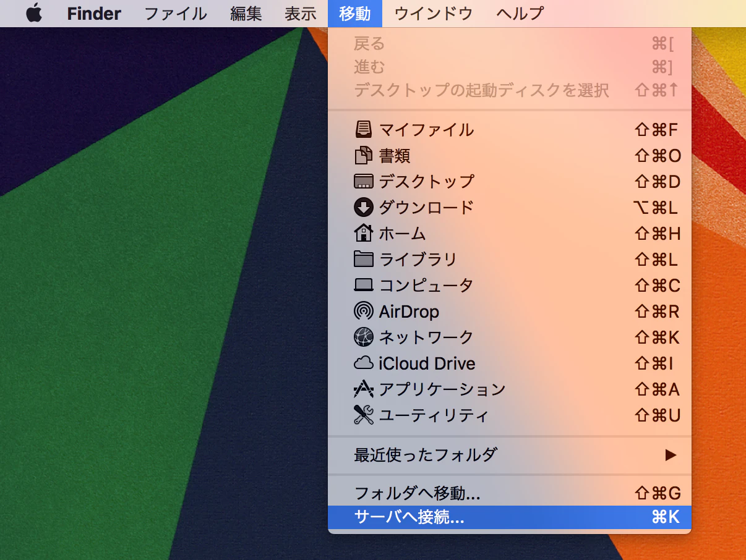Click the ⇧⌘F shortcut text

[657, 130]
